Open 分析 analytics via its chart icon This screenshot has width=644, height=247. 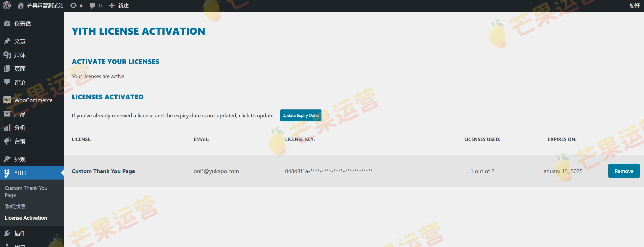7,127
